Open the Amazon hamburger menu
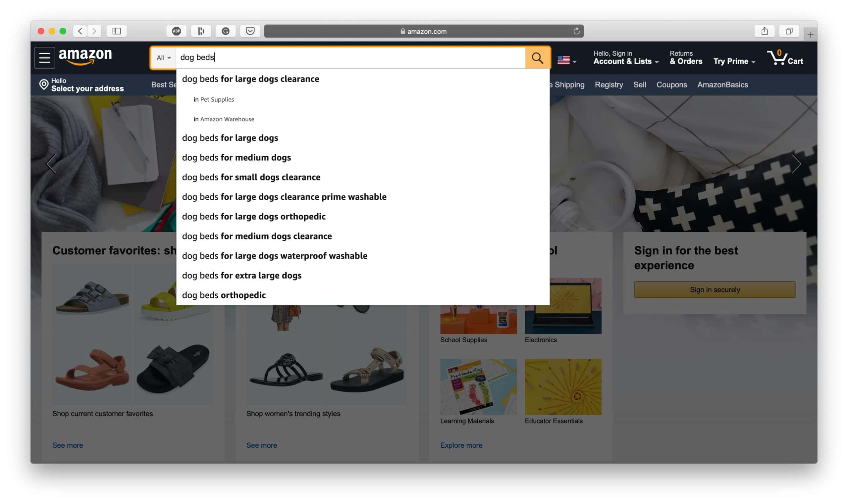848x504 pixels. 44,58
